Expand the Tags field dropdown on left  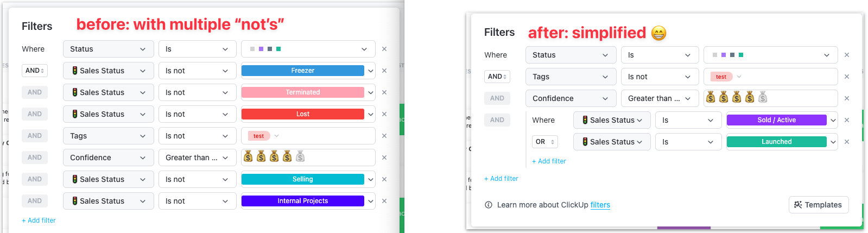point(109,136)
